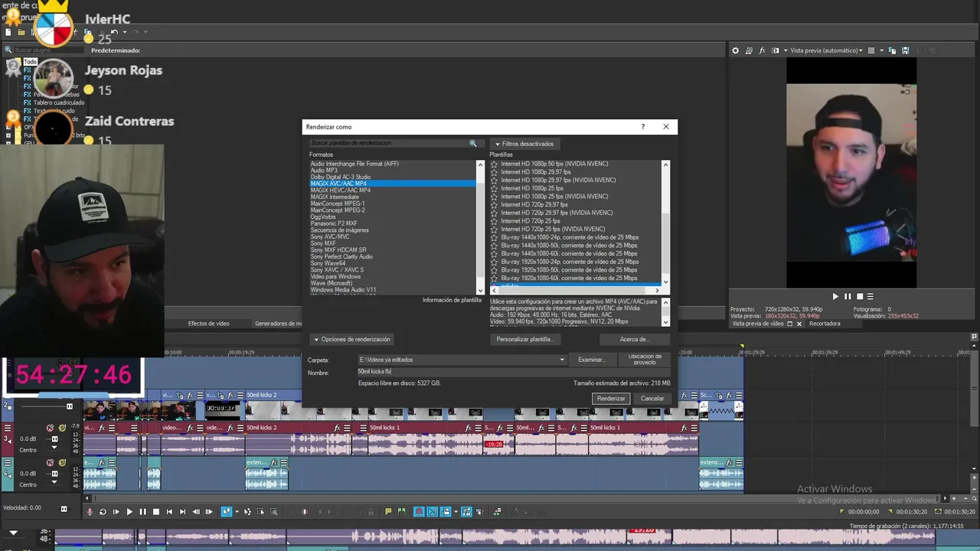Open the edit tool dropdown arrow
This screenshot has width=980, height=551.
click(237, 512)
